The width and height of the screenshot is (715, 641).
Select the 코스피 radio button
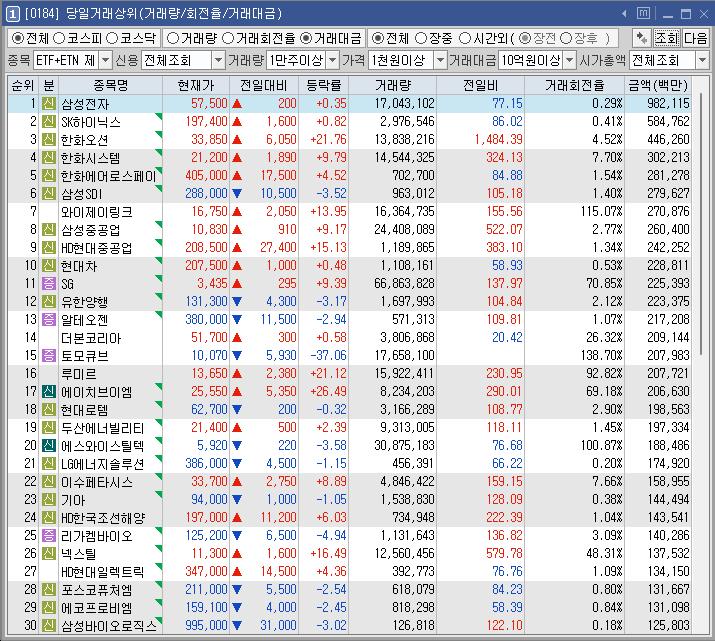[x=59, y=38]
